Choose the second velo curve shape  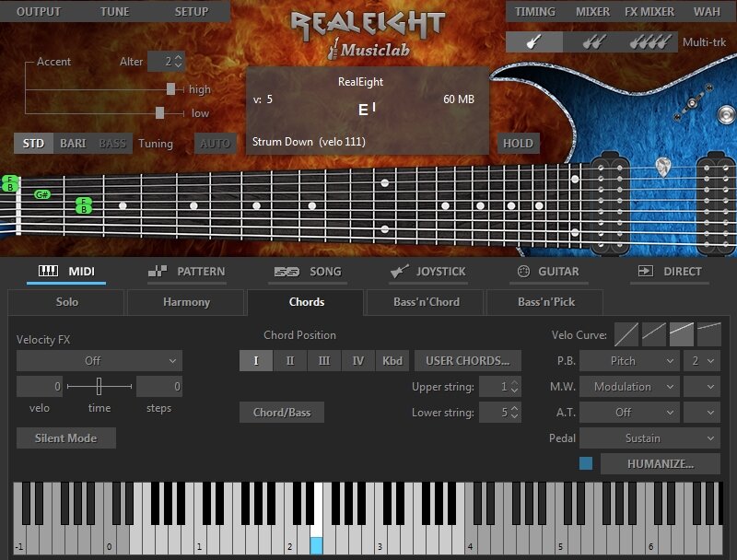654,334
